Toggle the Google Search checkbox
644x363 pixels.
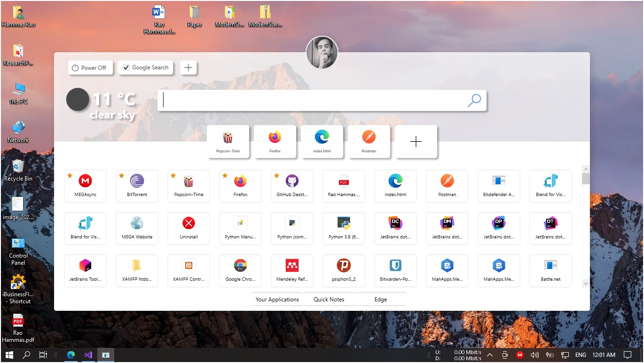pyautogui.click(x=126, y=68)
